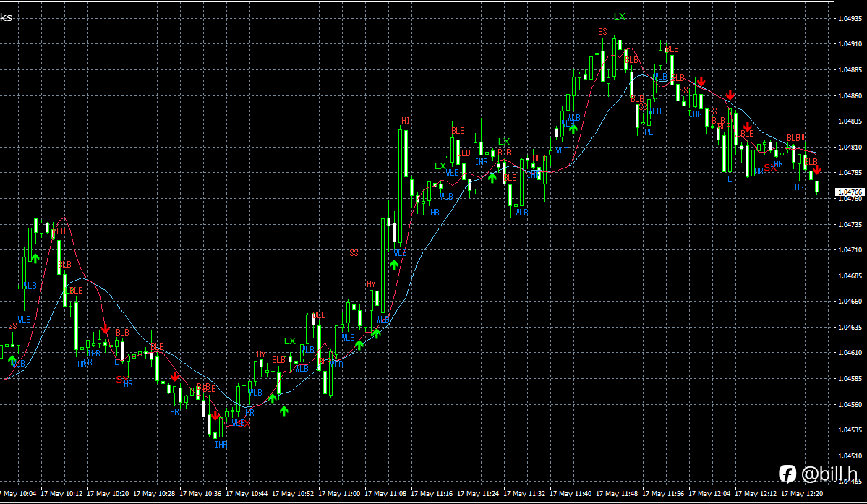Click the 1.04610 price level label
This screenshot has width=867, height=504.
[850, 353]
